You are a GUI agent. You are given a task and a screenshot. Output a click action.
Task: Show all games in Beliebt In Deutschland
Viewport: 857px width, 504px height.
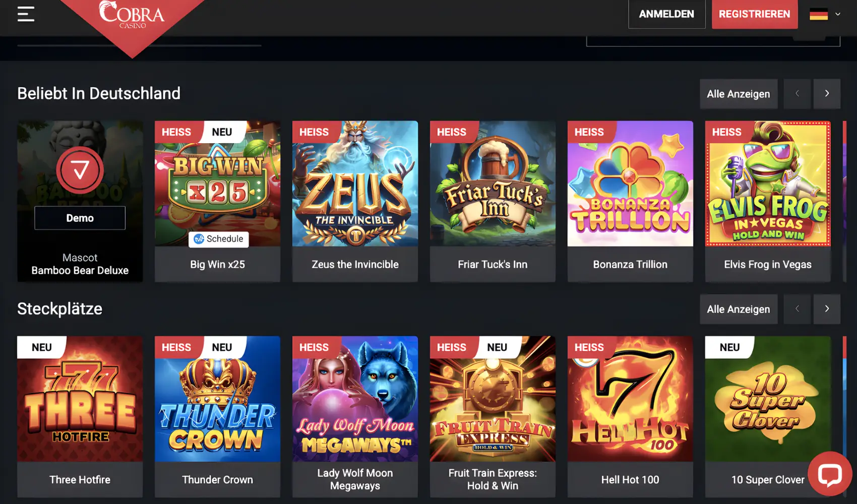click(739, 94)
